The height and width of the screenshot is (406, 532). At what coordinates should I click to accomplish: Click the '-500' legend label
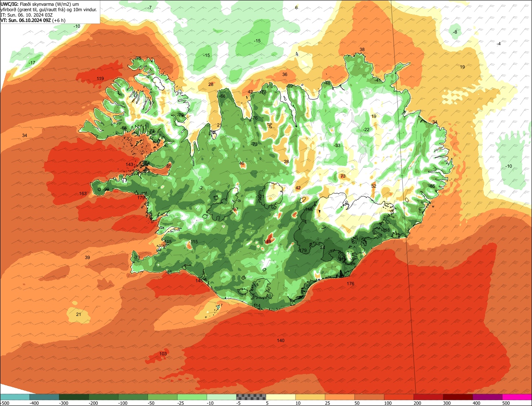coord(5,403)
